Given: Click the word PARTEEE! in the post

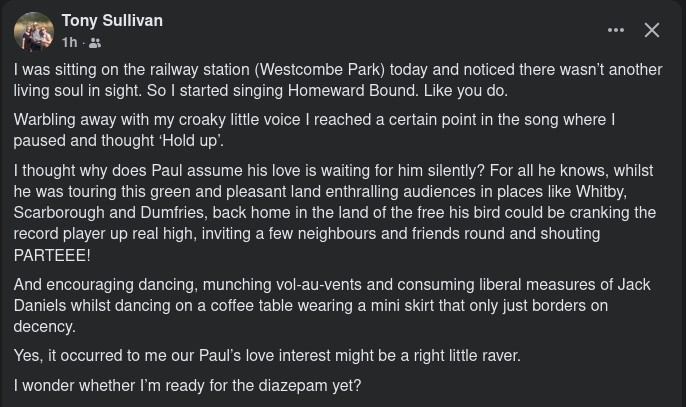Looking at the screenshot, I should point(52,255).
